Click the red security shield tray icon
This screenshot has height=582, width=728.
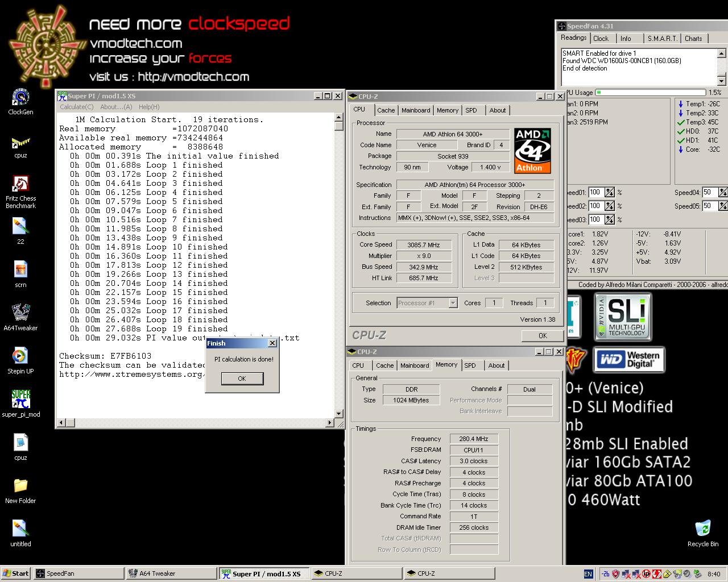pyautogui.click(x=616, y=574)
